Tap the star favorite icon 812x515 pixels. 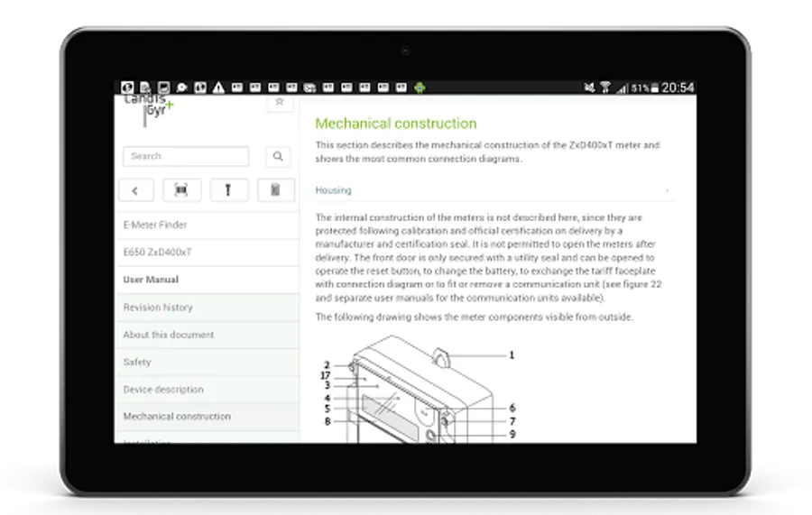pos(280,102)
